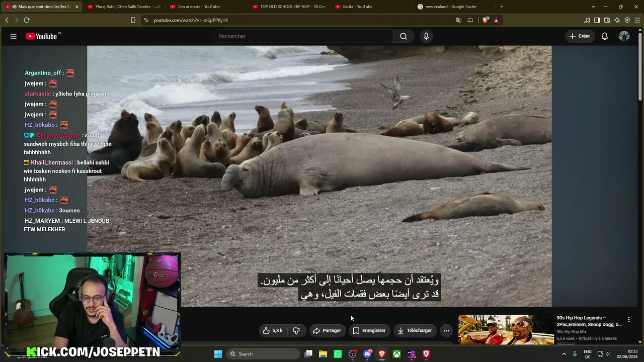Screen dimensions: 644x362
Task: Open the 90s Hip Hop Legends video title
Action: point(589,321)
